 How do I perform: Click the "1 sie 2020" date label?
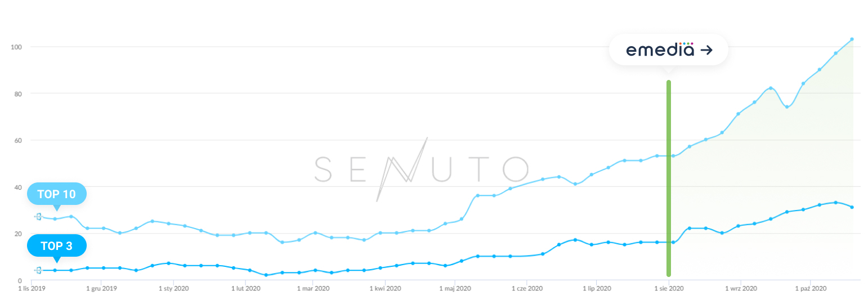pos(668,289)
